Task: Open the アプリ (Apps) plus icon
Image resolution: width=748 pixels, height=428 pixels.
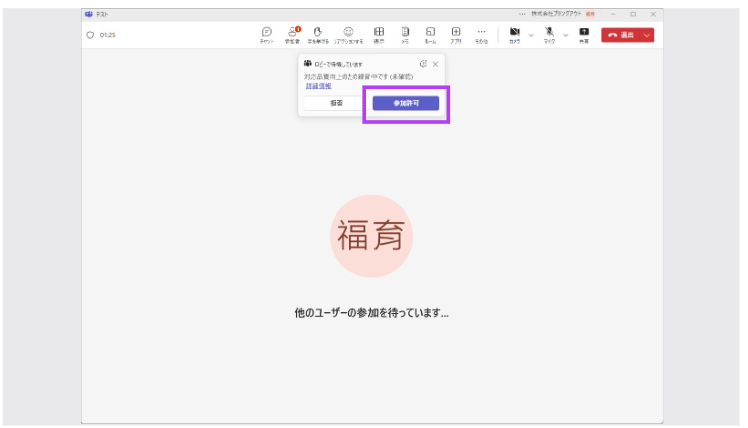Action: [456, 35]
